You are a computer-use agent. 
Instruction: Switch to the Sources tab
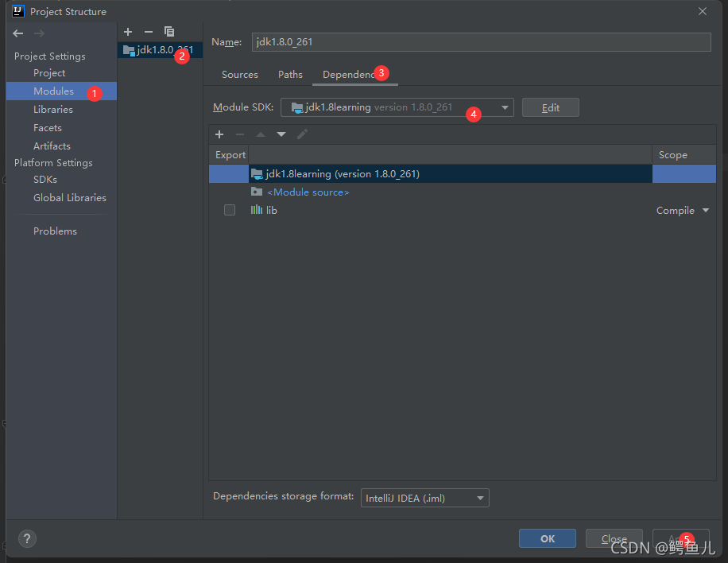coord(239,74)
